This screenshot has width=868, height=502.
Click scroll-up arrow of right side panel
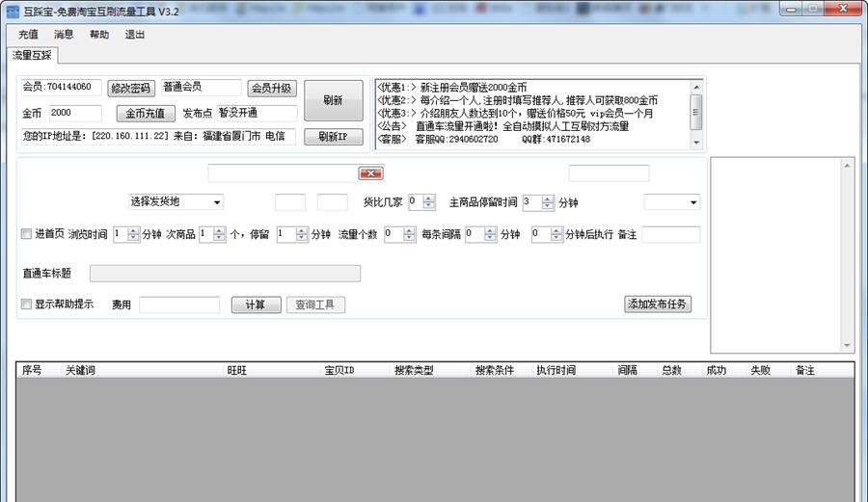(x=847, y=166)
